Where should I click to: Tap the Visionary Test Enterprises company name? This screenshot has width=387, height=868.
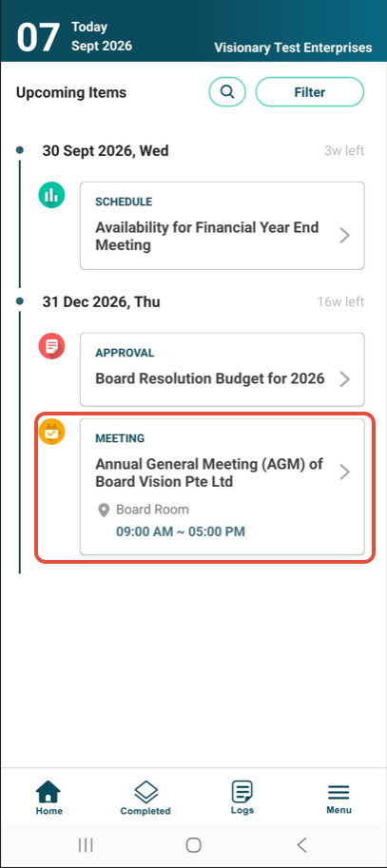point(293,48)
